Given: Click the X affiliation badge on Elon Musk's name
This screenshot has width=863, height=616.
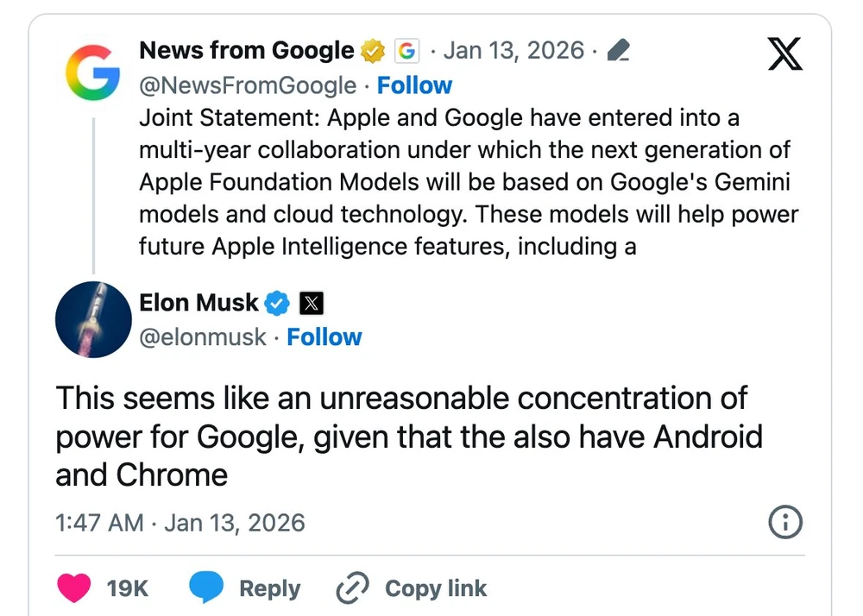Looking at the screenshot, I should pos(311,303).
